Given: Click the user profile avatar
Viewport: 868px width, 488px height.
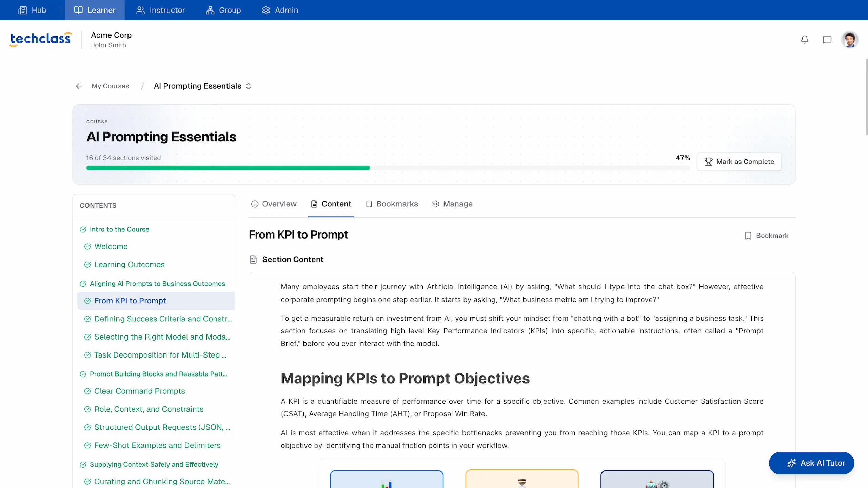Looking at the screenshot, I should click(850, 40).
